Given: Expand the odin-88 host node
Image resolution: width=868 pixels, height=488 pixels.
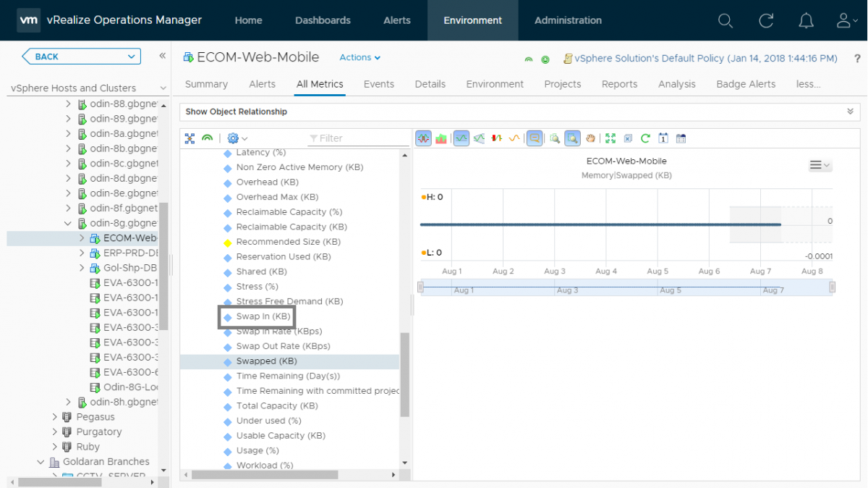Looking at the screenshot, I should pos(69,104).
